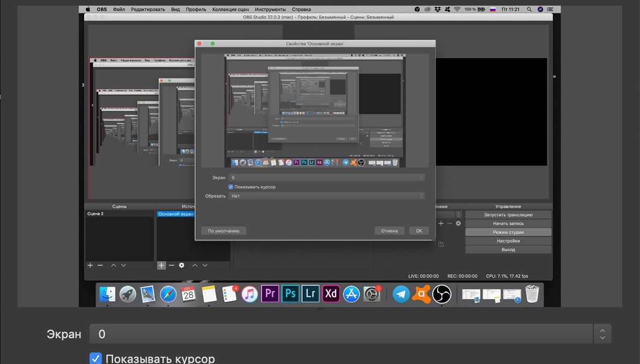This screenshot has height=364, width=640.
Task: Launch Photoshop from the Dock
Action: pyautogui.click(x=290, y=294)
